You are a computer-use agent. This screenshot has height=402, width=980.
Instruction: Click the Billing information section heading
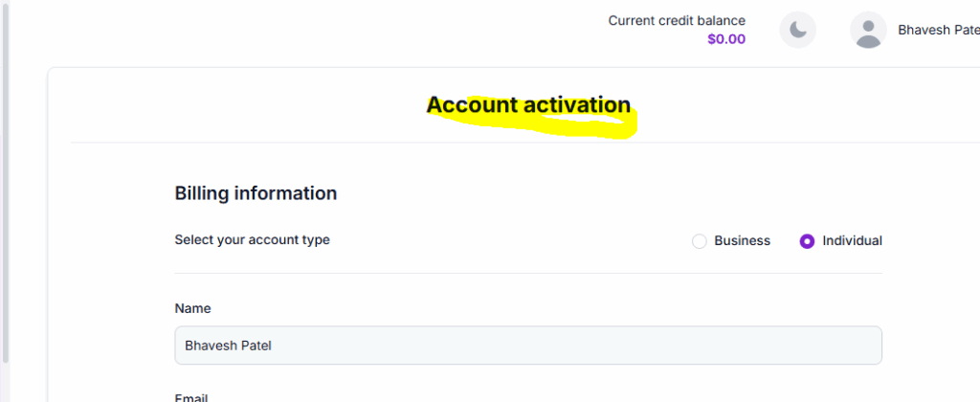tap(256, 193)
